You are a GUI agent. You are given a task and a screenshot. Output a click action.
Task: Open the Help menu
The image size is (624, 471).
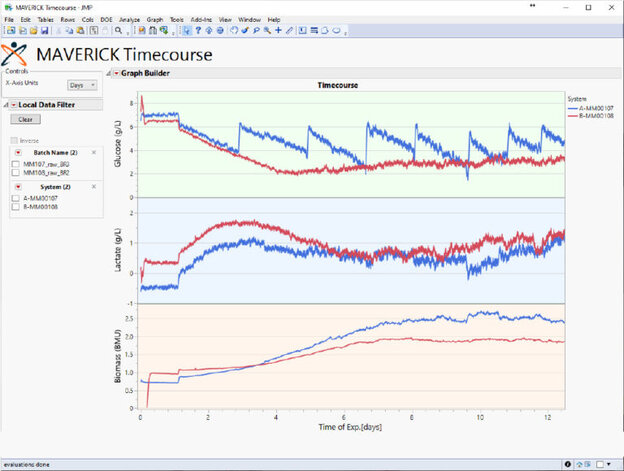tap(274, 19)
